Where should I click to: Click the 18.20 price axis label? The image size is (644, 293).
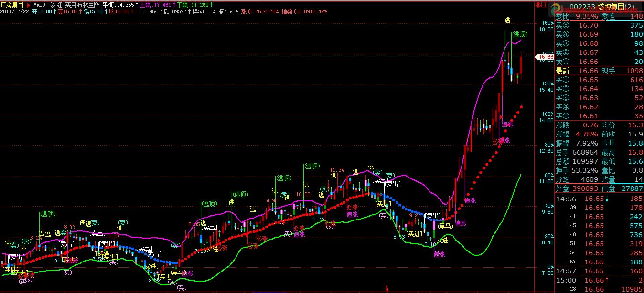[x=547, y=29]
